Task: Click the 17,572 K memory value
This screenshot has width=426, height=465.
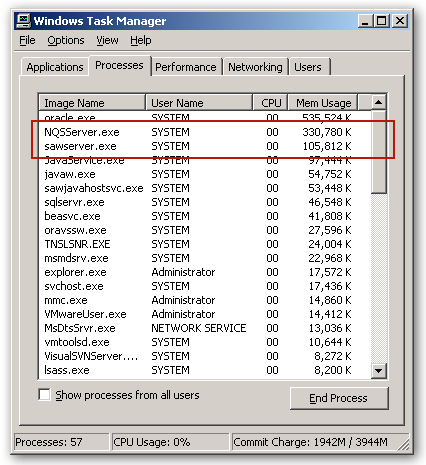Action: (330, 272)
